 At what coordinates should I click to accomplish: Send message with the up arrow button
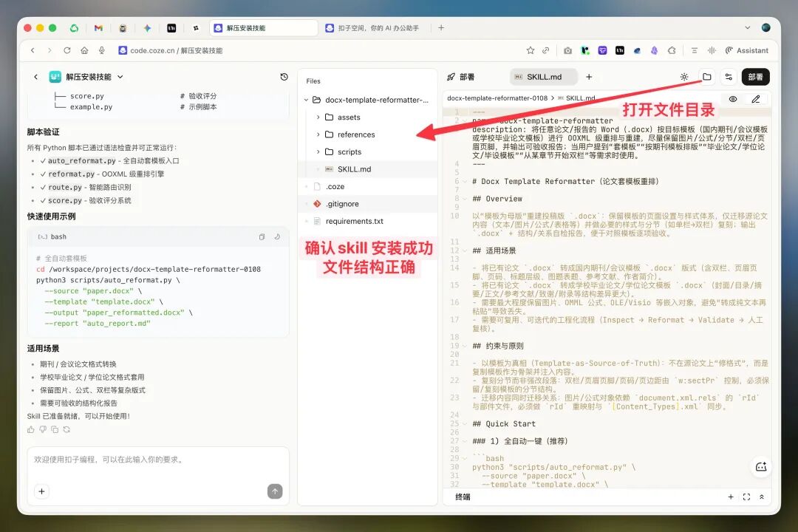[275, 491]
